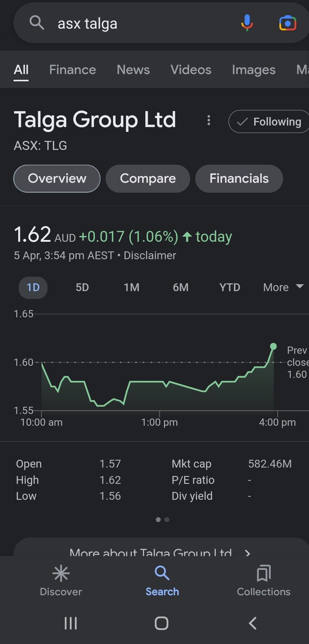Tap the current price marker on chart
The width and height of the screenshot is (309, 644).
point(273,347)
